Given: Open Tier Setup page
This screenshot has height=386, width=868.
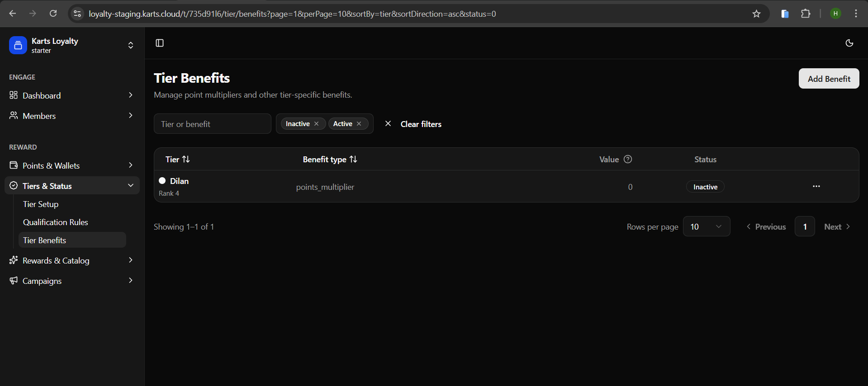Looking at the screenshot, I should (41, 204).
